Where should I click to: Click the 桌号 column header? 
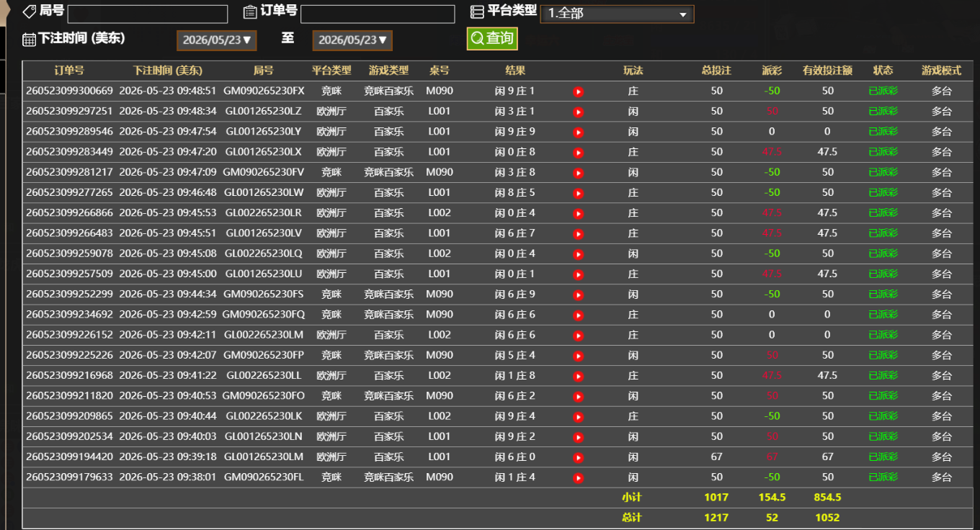(x=439, y=71)
